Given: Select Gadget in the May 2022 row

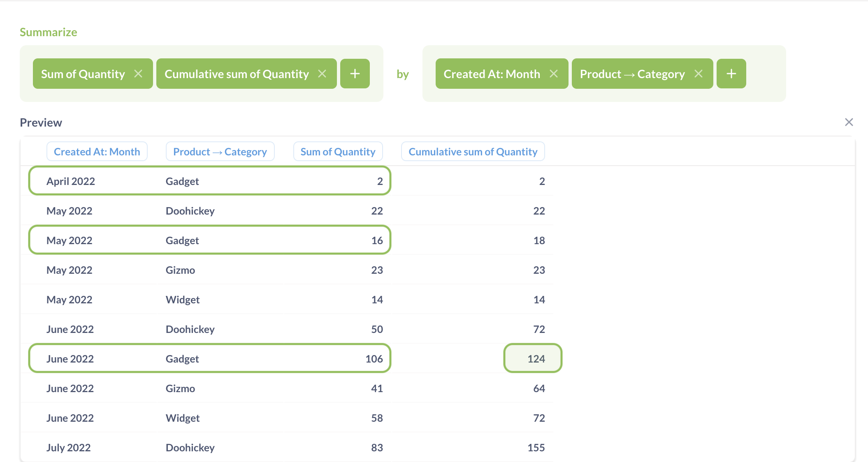Looking at the screenshot, I should click(182, 240).
